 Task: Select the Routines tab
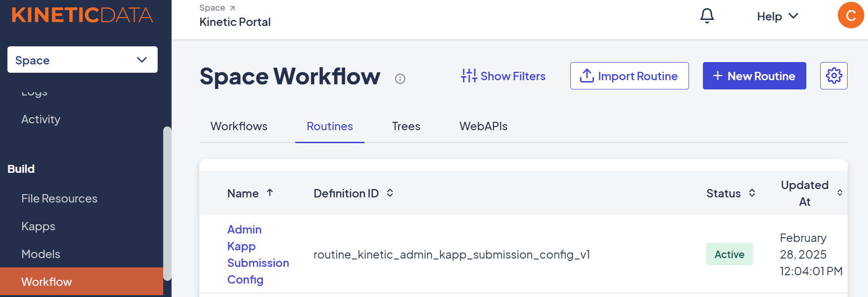click(330, 126)
